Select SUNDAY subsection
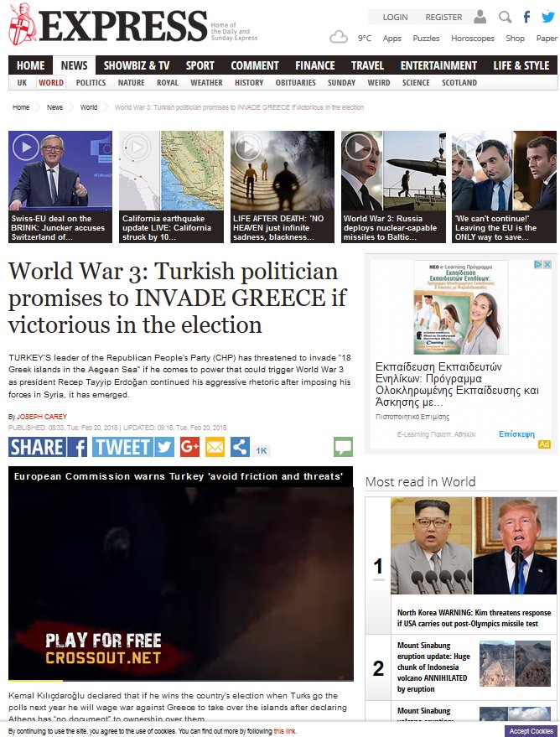 (341, 83)
